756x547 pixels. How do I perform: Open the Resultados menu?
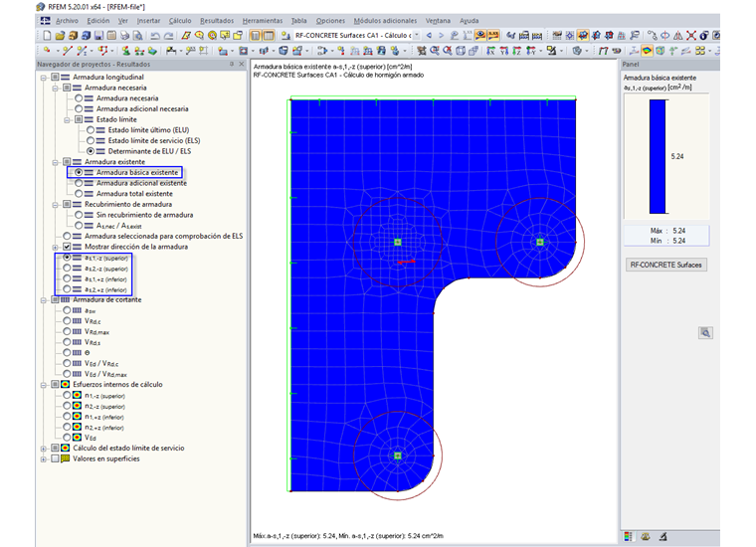217,21
